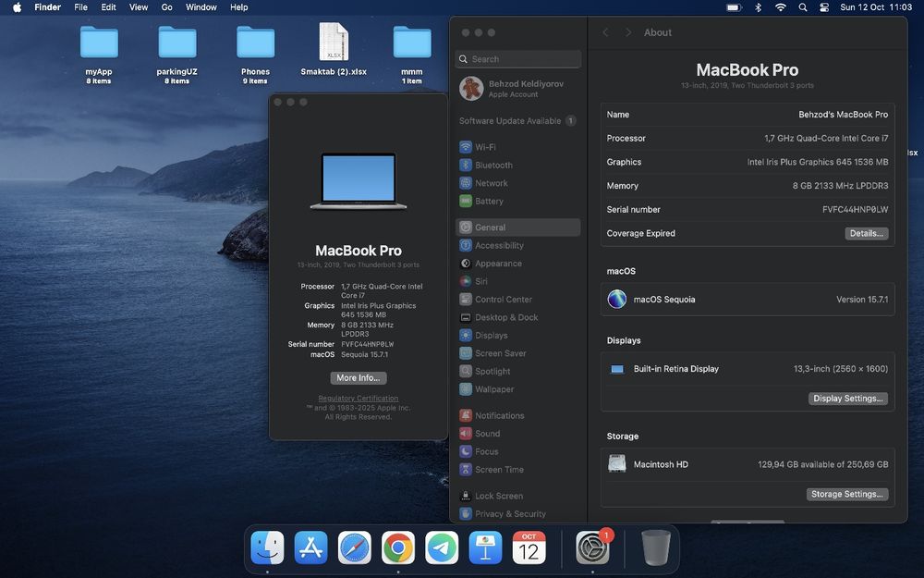Open Control Center in the menu bar
924x578 pixels.
(825, 7)
